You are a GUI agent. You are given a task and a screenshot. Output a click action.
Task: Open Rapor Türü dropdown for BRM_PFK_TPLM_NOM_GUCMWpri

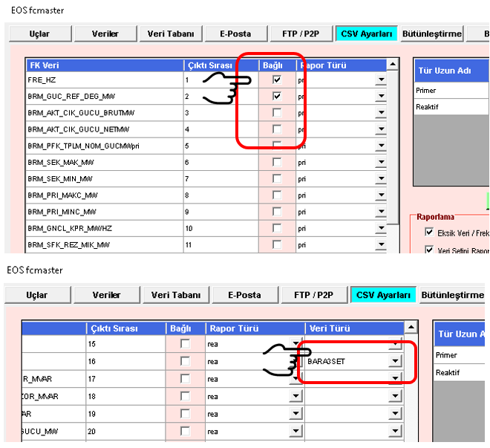click(x=381, y=146)
